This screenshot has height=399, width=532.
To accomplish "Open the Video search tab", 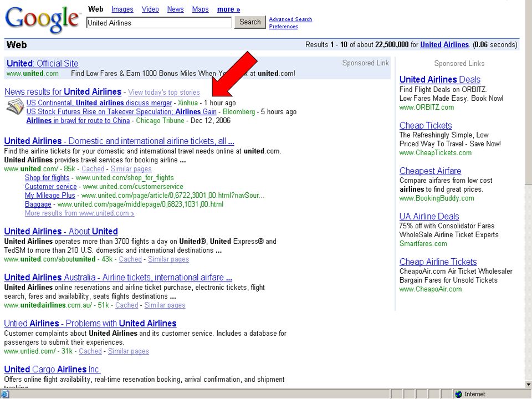I will [x=150, y=9].
